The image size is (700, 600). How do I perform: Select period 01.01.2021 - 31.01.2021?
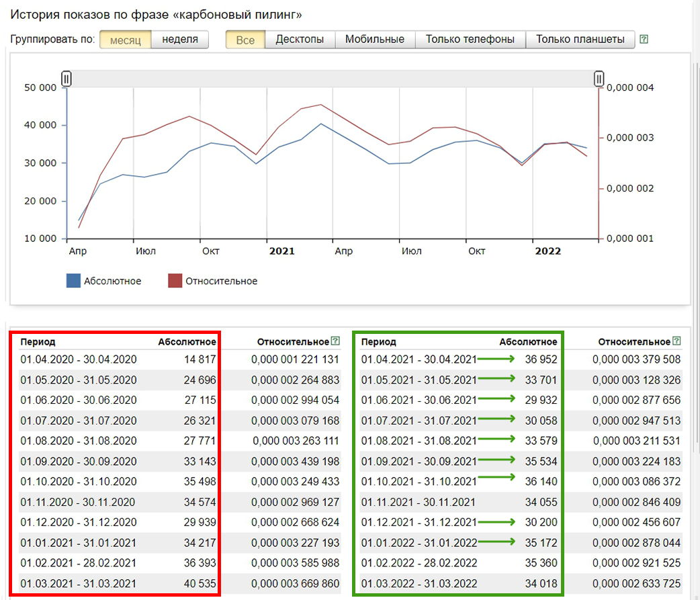79,543
